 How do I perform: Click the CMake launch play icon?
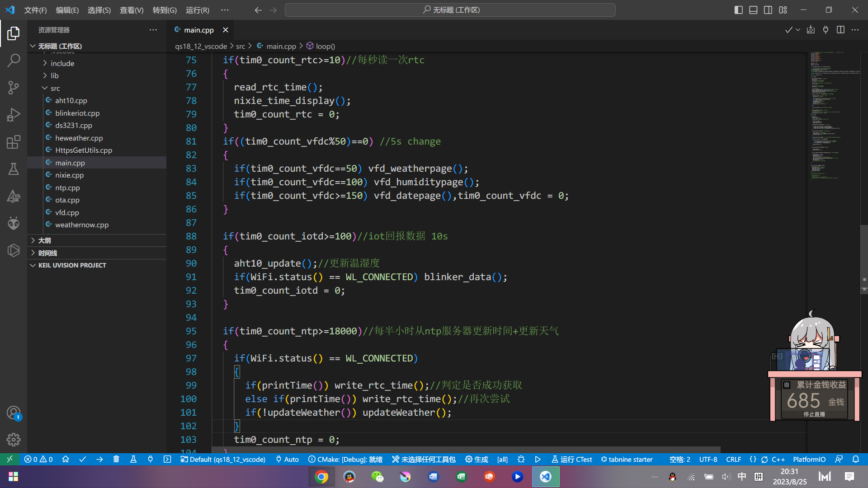538,459
